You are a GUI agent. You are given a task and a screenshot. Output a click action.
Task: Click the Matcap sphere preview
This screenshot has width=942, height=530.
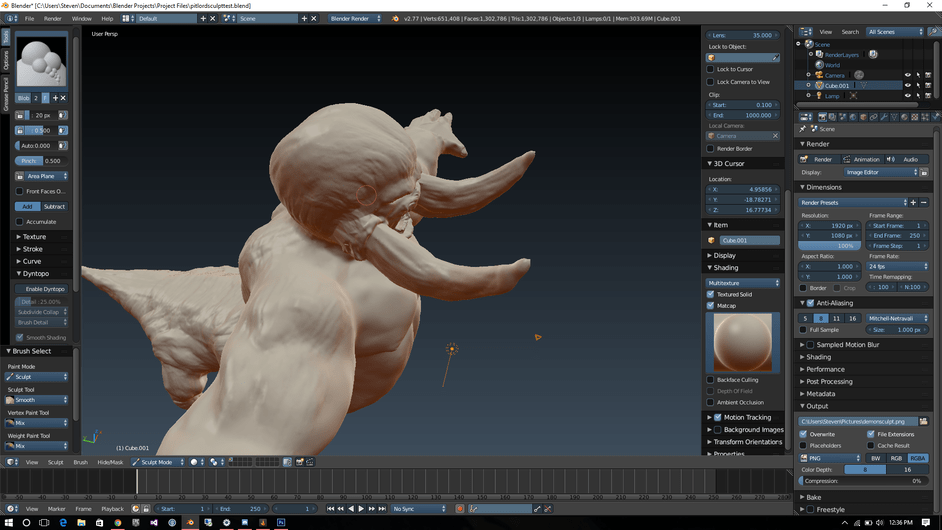tap(743, 342)
